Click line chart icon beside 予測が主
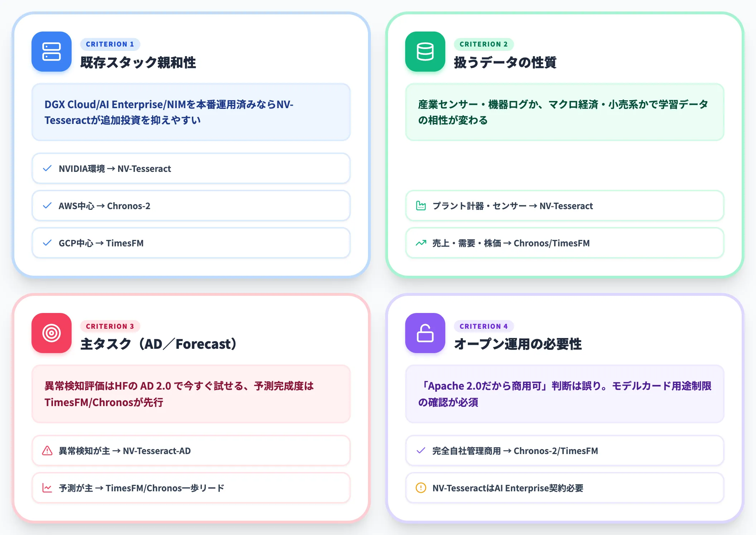This screenshot has width=756, height=535. click(47, 488)
